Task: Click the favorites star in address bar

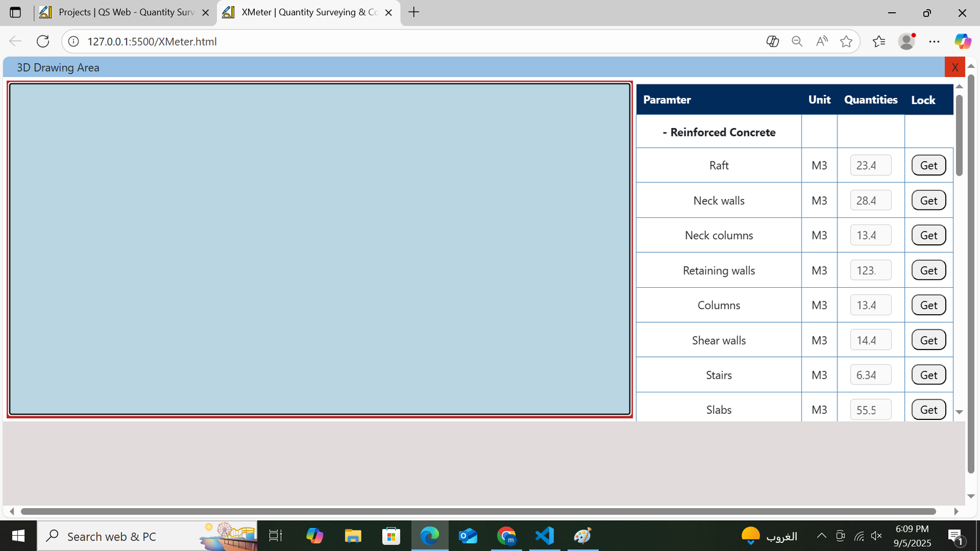Action: coord(846,42)
